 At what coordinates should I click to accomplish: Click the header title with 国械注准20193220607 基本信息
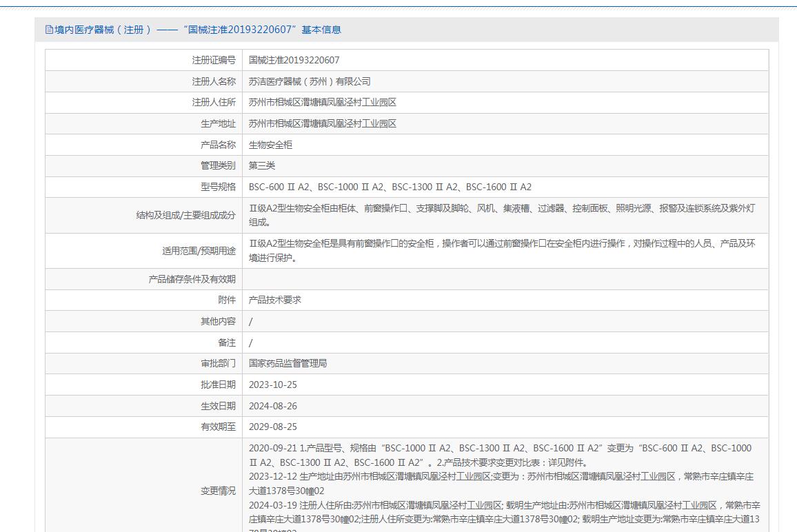point(198,30)
